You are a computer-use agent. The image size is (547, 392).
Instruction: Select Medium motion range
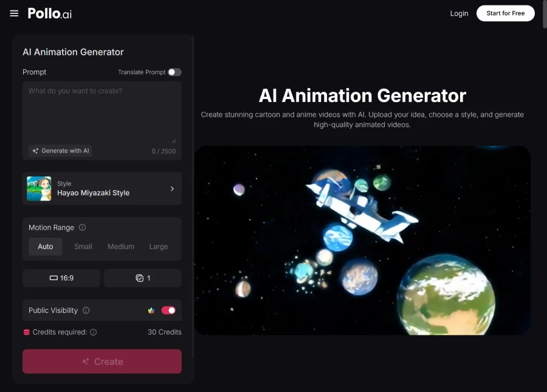[121, 247]
